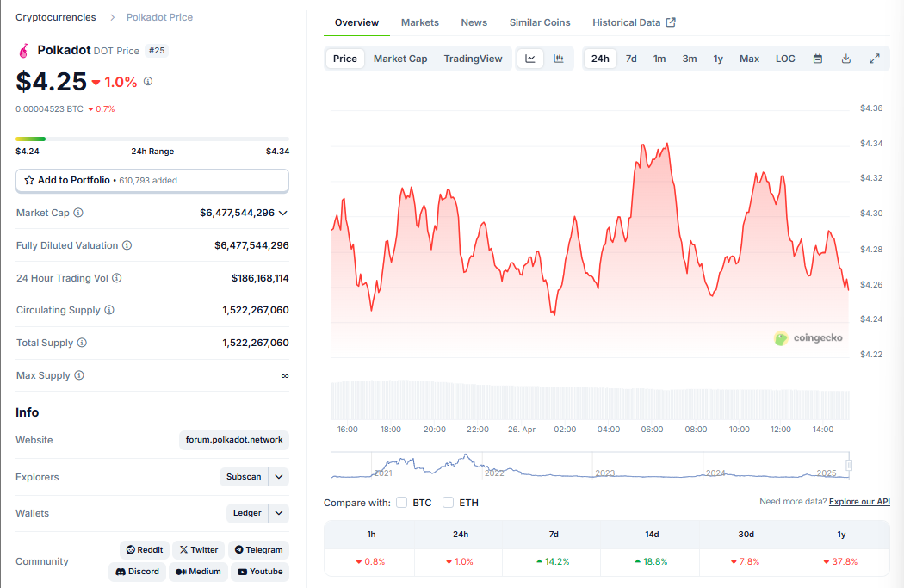The width and height of the screenshot is (904, 588).
Task: Click the $186,168,114 trading volume value
Action: (x=260, y=278)
